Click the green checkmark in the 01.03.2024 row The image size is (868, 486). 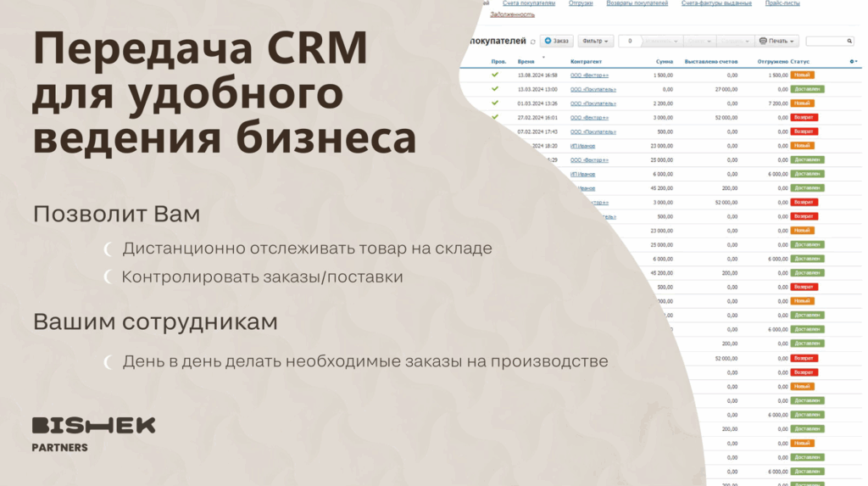tap(495, 103)
